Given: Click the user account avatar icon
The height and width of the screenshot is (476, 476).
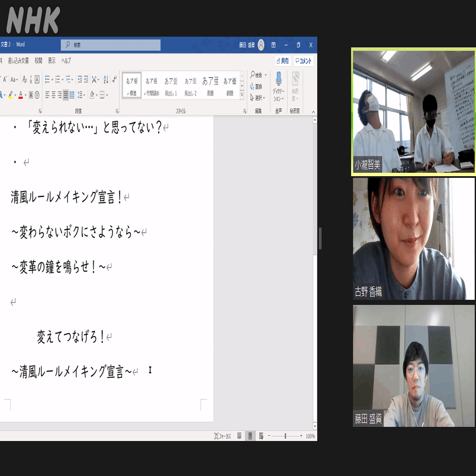Looking at the screenshot, I should coord(261,45).
